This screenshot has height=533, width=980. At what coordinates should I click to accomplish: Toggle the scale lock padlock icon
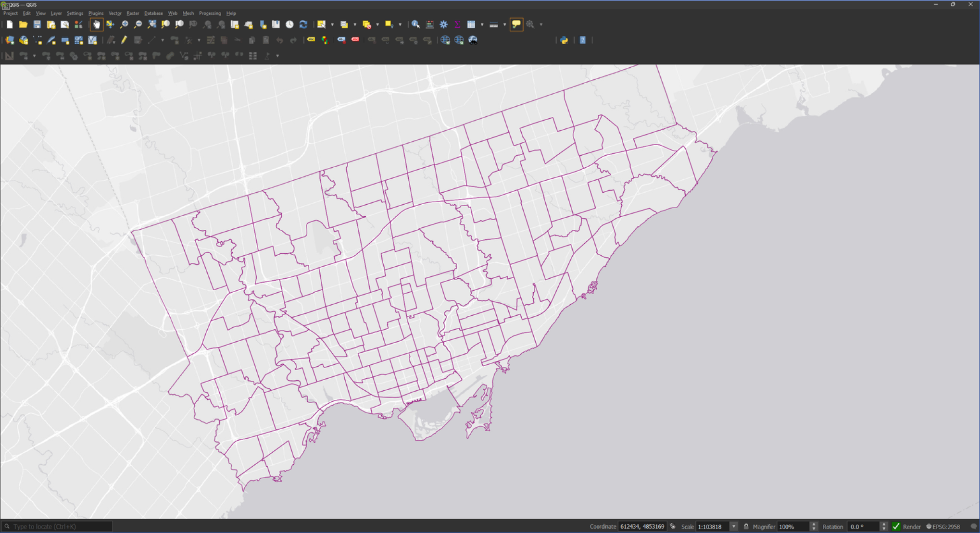[x=746, y=526]
